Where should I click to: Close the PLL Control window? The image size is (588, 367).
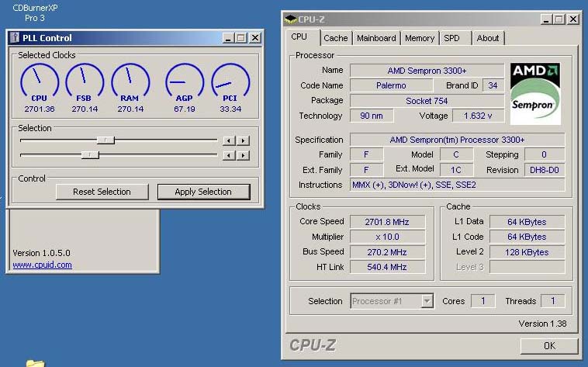click(255, 38)
